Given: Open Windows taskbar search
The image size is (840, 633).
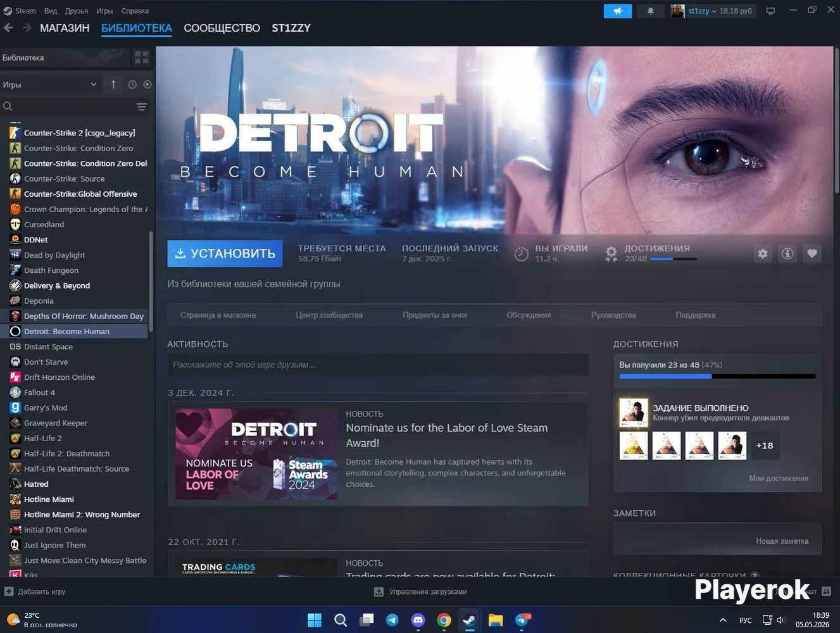Looking at the screenshot, I should (341, 620).
